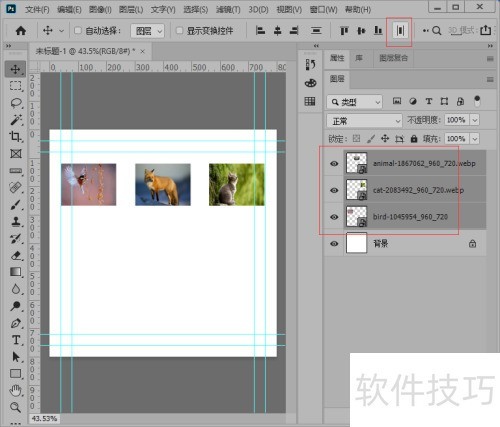
Task: Select the Zoom tool
Action: point(16,407)
